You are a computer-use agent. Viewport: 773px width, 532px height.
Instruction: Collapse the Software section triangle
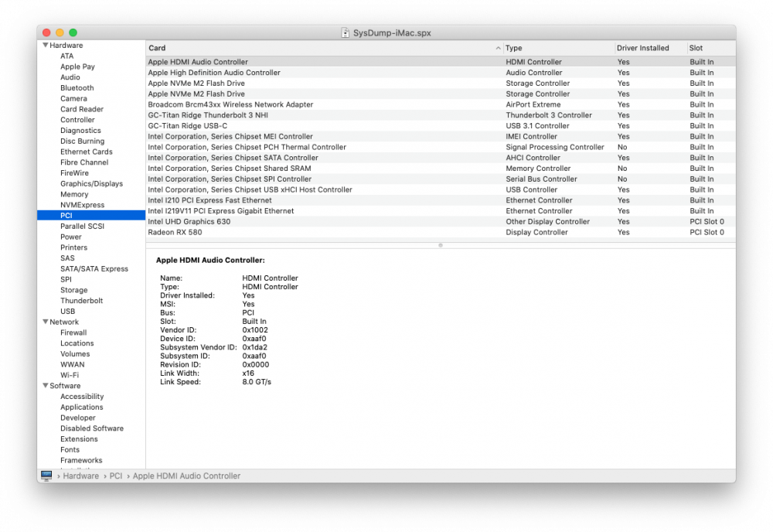[x=46, y=385]
